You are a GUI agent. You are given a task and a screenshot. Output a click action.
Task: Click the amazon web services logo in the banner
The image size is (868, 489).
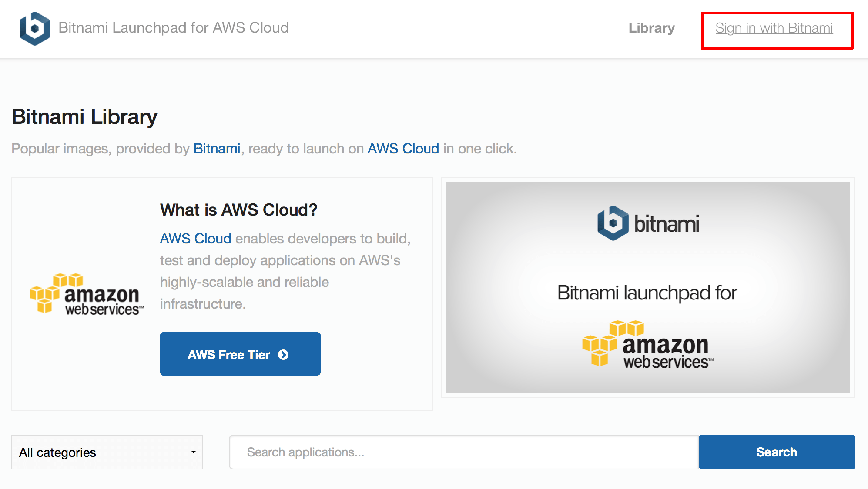[x=648, y=345]
